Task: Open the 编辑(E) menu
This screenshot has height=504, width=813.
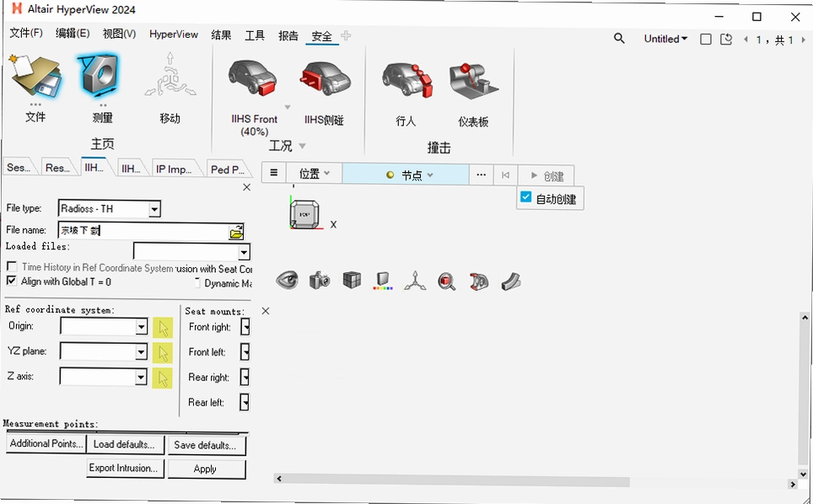Action: pos(73,33)
